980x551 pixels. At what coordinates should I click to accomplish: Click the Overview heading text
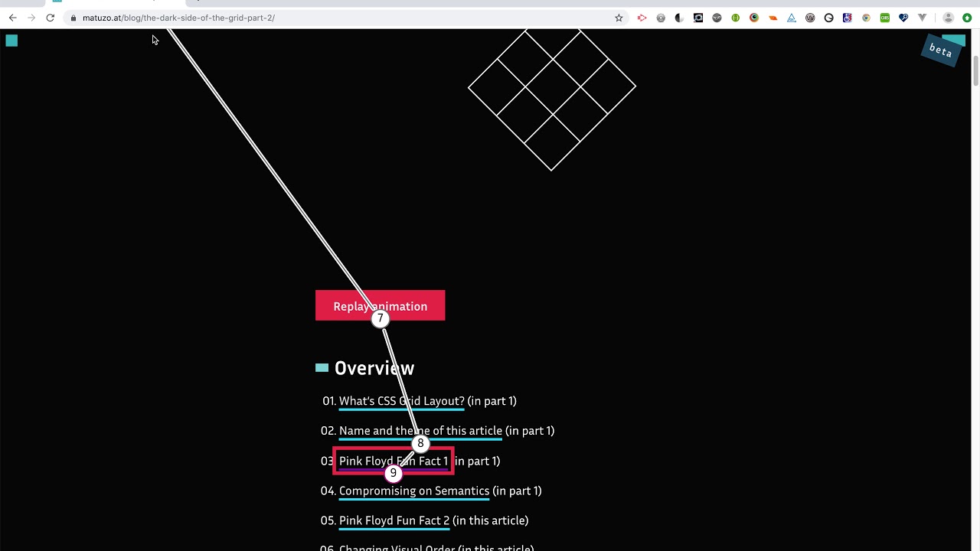pos(374,368)
